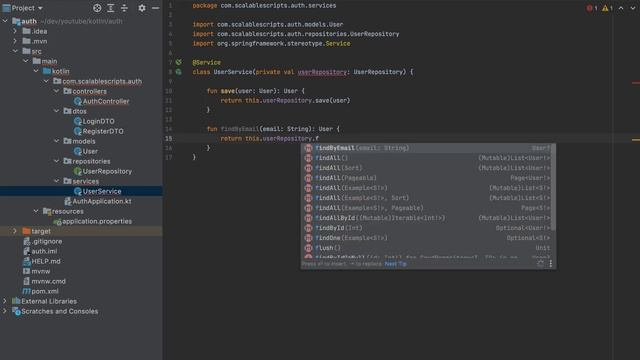Collapse the services package arrow

pyautogui.click(x=56, y=181)
